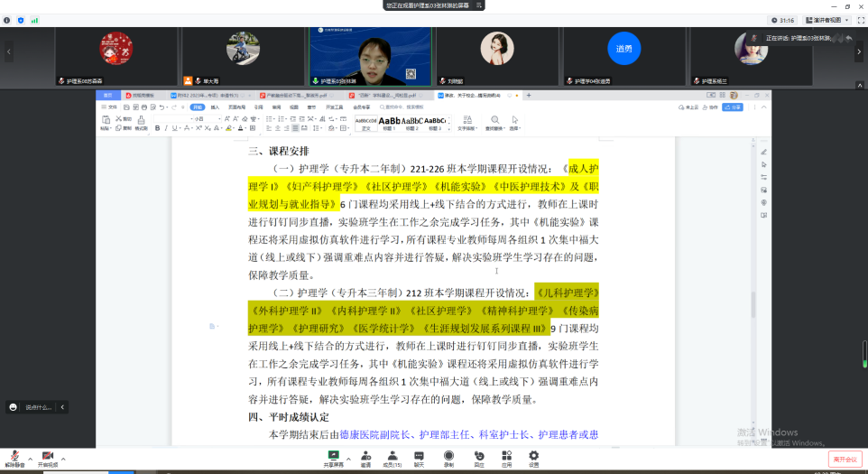Switch to the 首页 document tab

(x=108, y=95)
